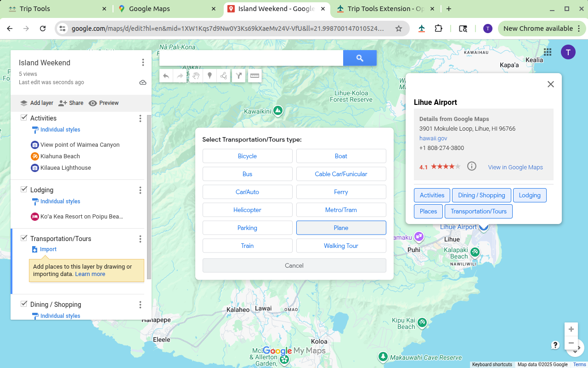Click the zoom in plus button

point(571,329)
